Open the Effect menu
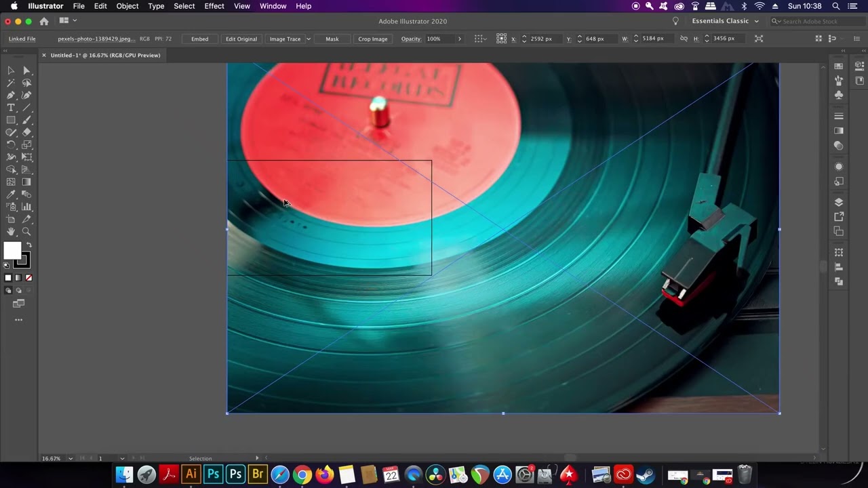The image size is (868, 488). (214, 6)
